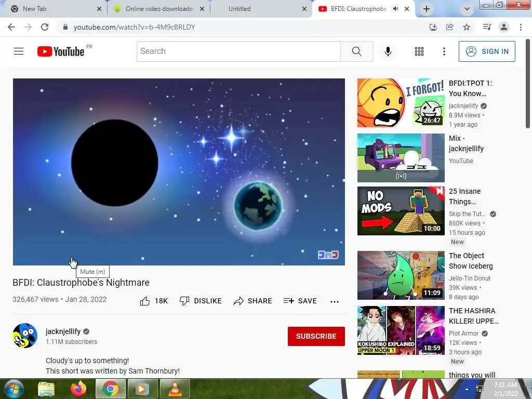
Task: Open Windows Explorer from taskbar
Action: (x=46, y=389)
